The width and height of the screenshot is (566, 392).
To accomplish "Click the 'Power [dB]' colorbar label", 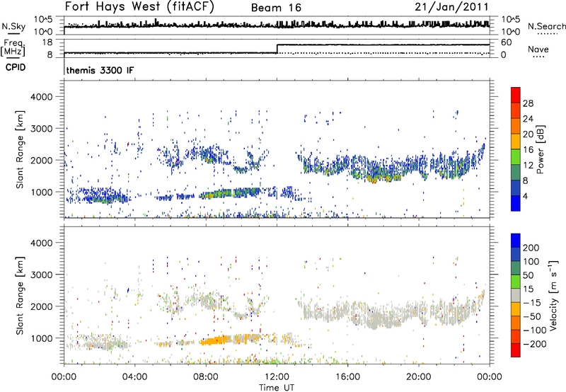I will (540, 149).
